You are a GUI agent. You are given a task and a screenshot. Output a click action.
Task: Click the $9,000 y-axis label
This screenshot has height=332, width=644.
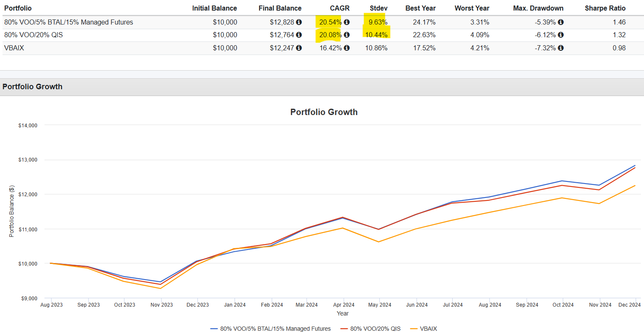pos(29,298)
